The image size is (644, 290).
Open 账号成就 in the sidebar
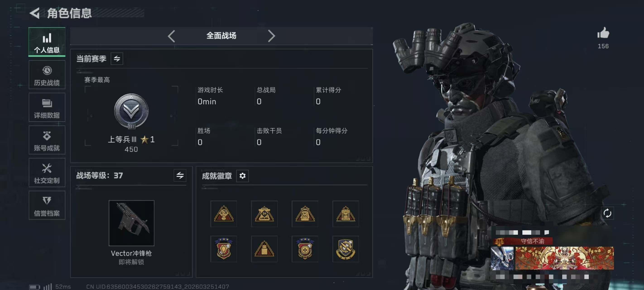[x=47, y=140]
